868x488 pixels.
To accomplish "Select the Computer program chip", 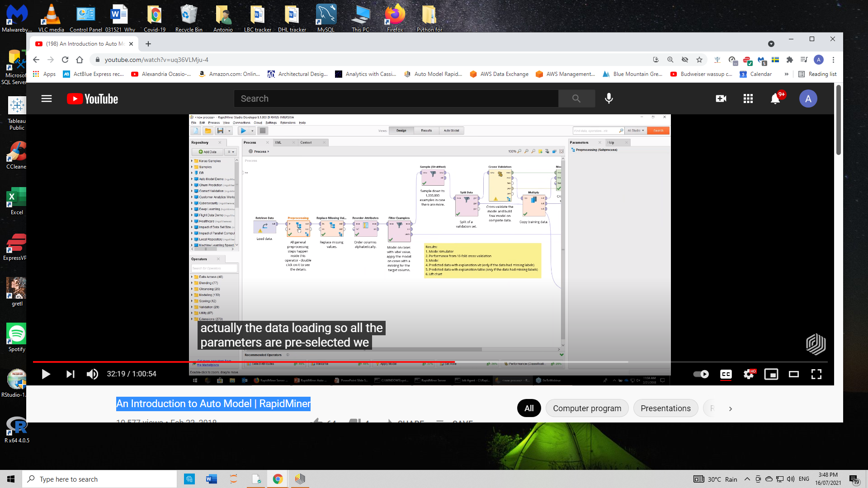I will coord(587,408).
